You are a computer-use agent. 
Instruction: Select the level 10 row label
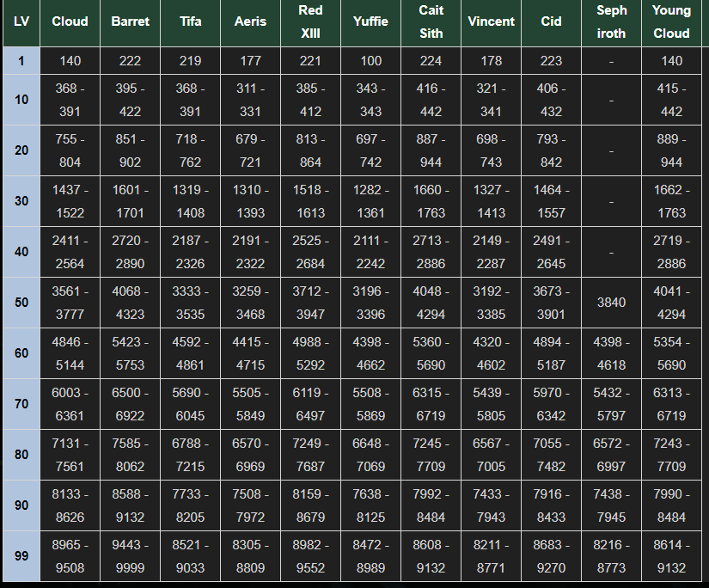(21, 100)
